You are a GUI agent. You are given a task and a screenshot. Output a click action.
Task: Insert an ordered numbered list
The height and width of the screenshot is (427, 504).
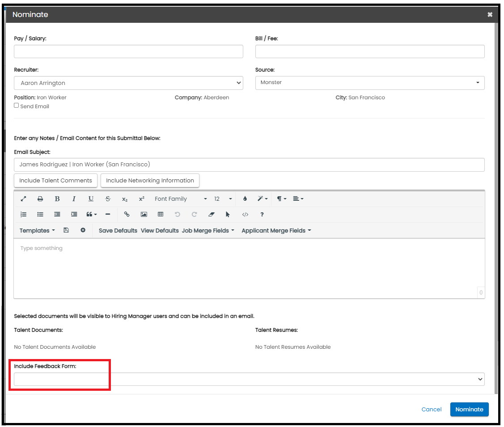pyautogui.click(x=23, y=215)
